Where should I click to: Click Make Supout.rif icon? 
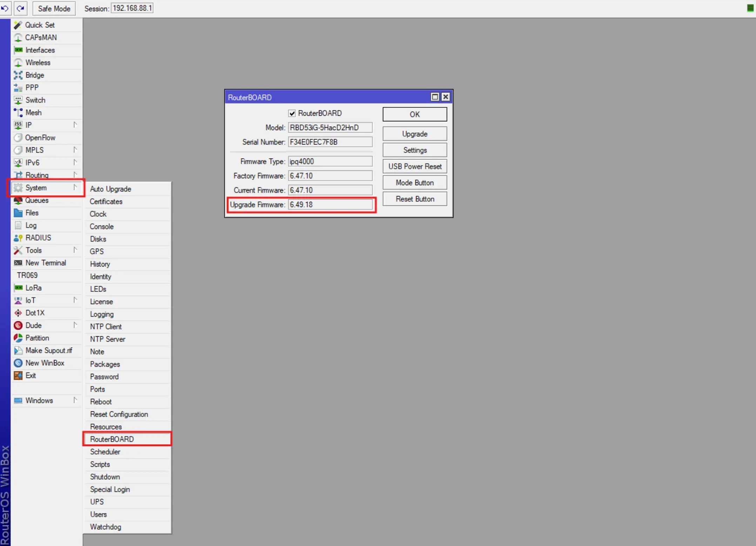coord(18,351)
